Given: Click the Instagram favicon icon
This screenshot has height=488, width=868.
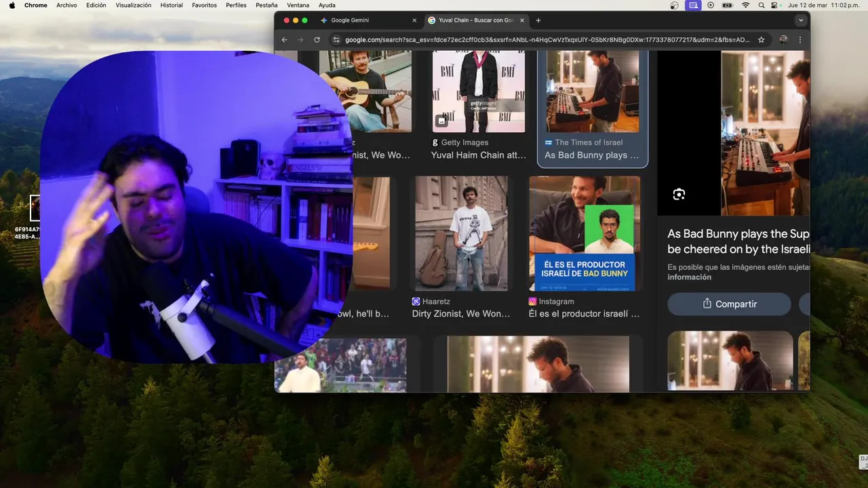Looking at the screenshot, I should 533,302.
